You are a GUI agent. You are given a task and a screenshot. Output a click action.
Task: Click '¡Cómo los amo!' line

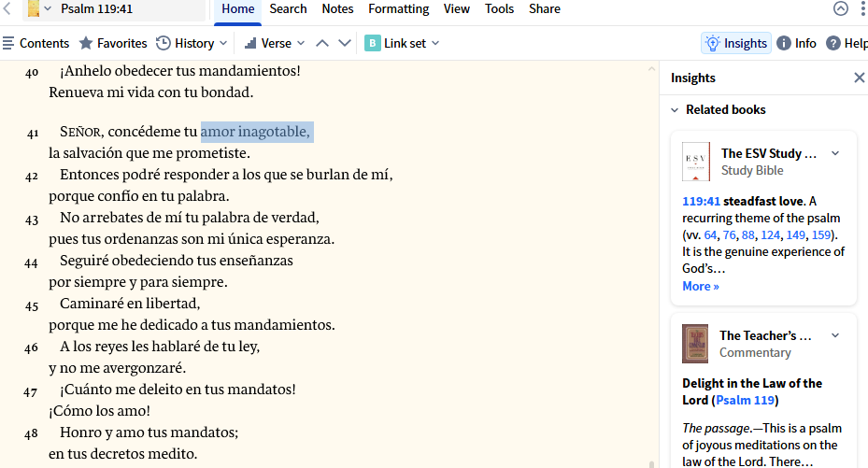[99, 410]
